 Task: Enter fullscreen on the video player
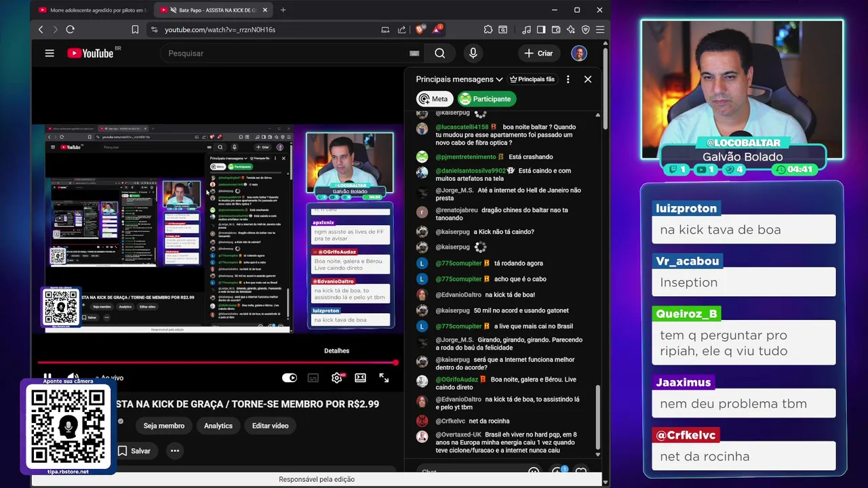(384, 378)
